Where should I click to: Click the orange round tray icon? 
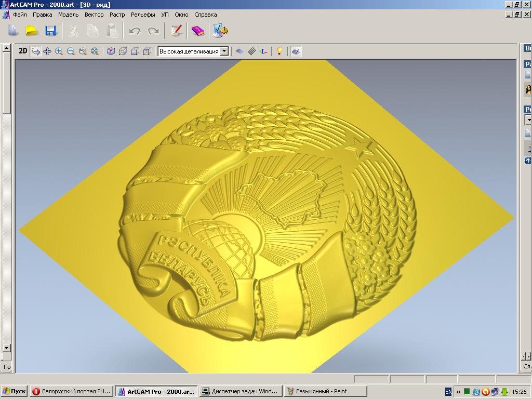(486, 392)
